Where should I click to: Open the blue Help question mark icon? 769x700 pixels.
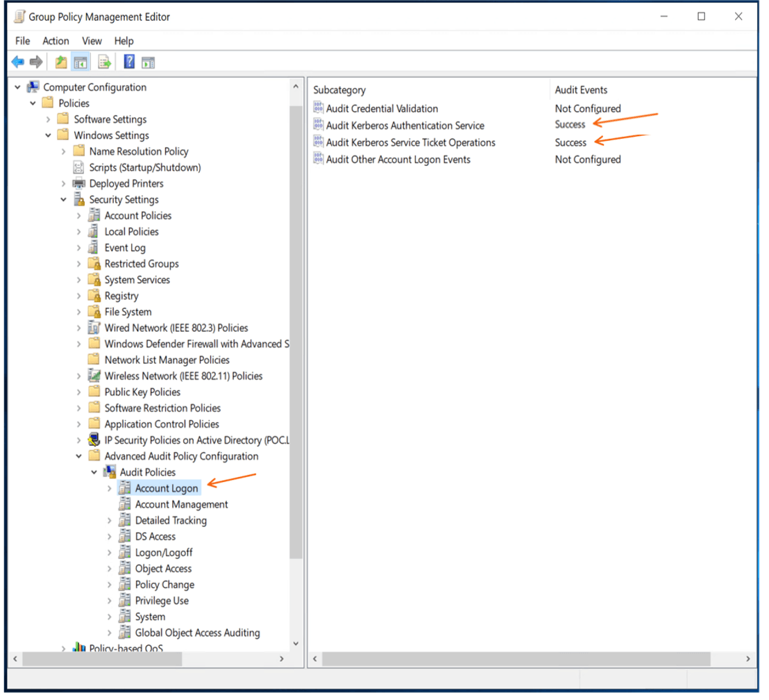pyautogui.click(x=129, y=62)
